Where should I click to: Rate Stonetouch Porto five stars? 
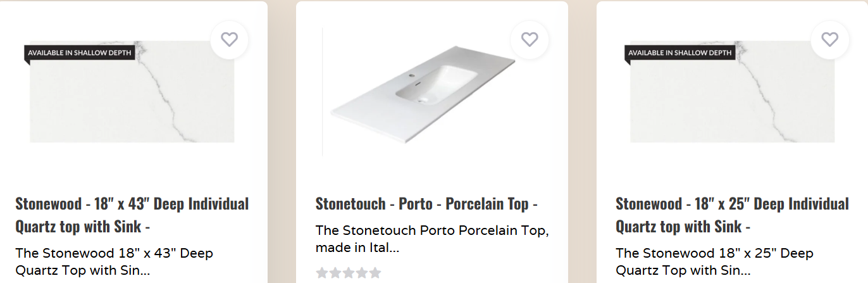(375, 273)
